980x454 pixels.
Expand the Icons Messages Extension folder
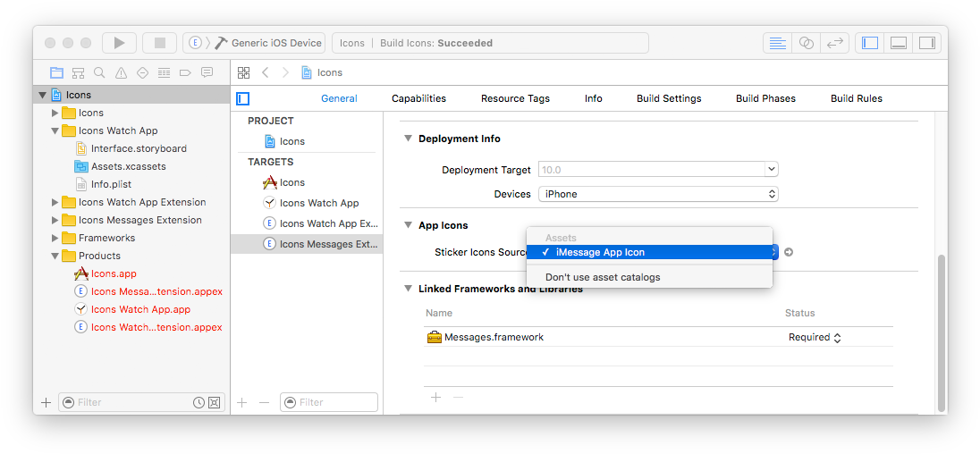pyautogui.click(x=55, y=221)
